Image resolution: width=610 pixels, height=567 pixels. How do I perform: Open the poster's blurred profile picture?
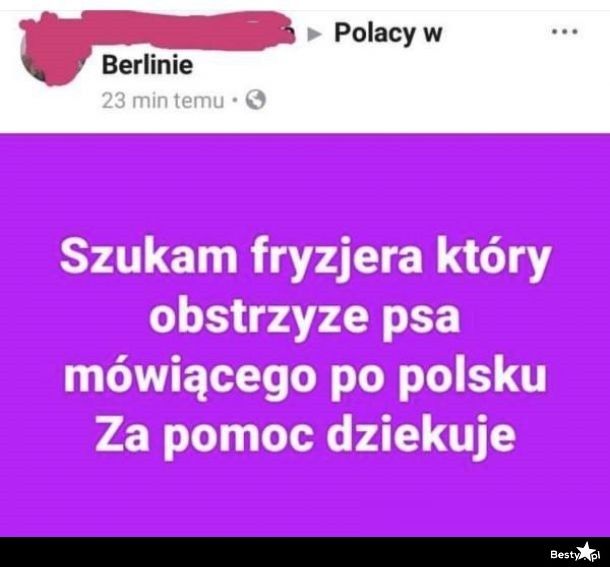coord(53,49)
